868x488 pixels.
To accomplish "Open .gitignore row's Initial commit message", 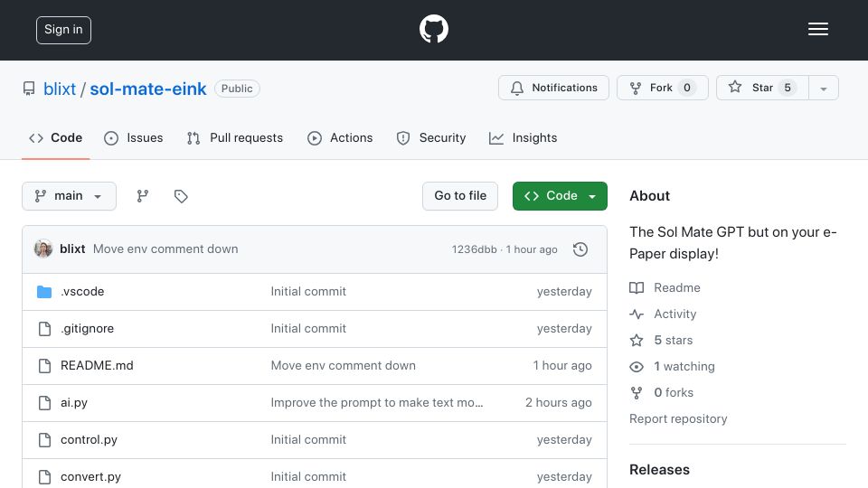I will 308,329.
